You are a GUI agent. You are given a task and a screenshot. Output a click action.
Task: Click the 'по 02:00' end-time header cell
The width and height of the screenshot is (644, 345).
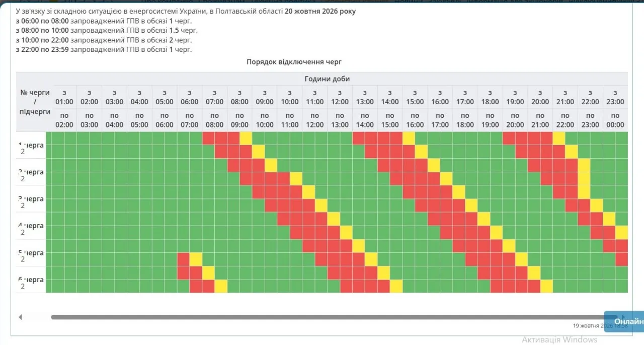64,120
